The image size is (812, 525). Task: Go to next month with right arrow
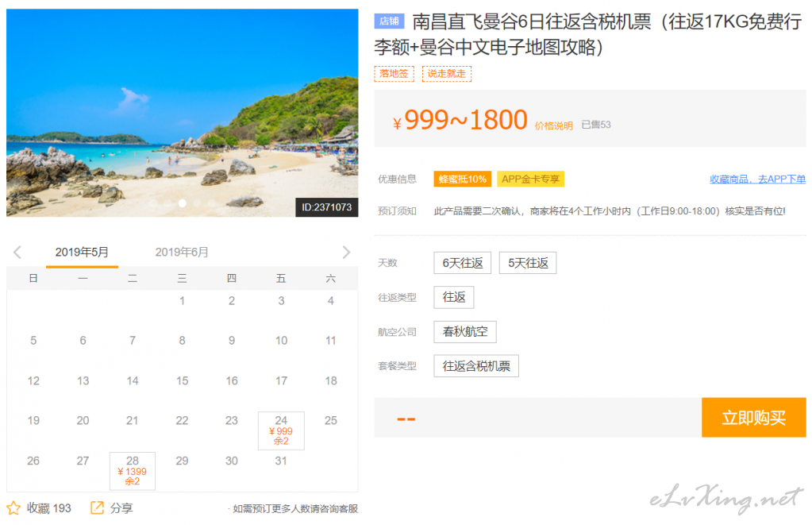pos(346,253)
